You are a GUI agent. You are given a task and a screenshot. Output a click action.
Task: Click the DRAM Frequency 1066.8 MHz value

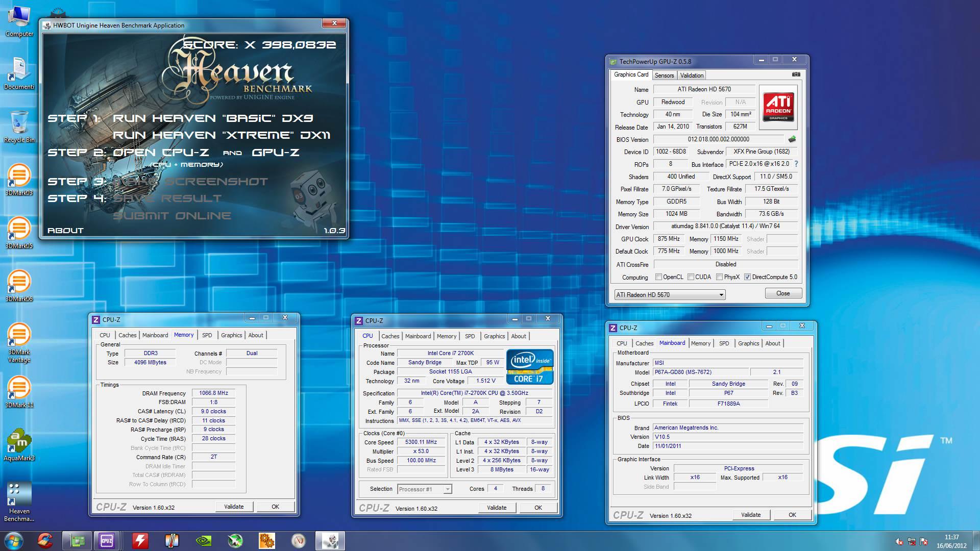(213, 393)
